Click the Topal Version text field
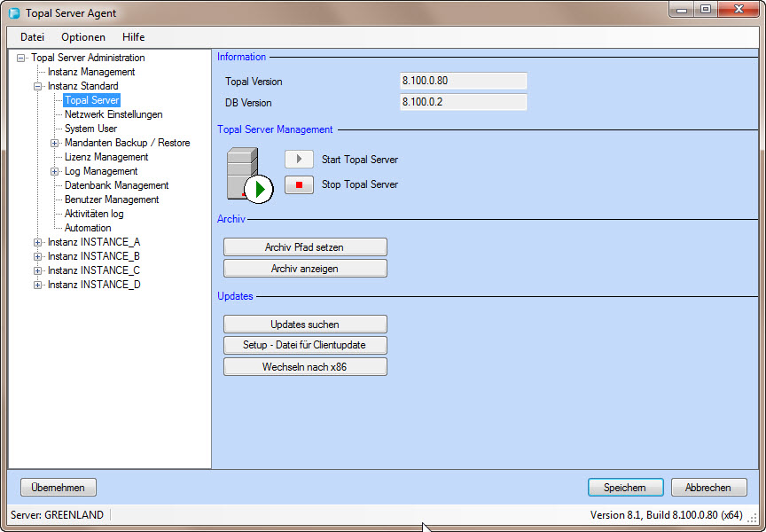 464,82
